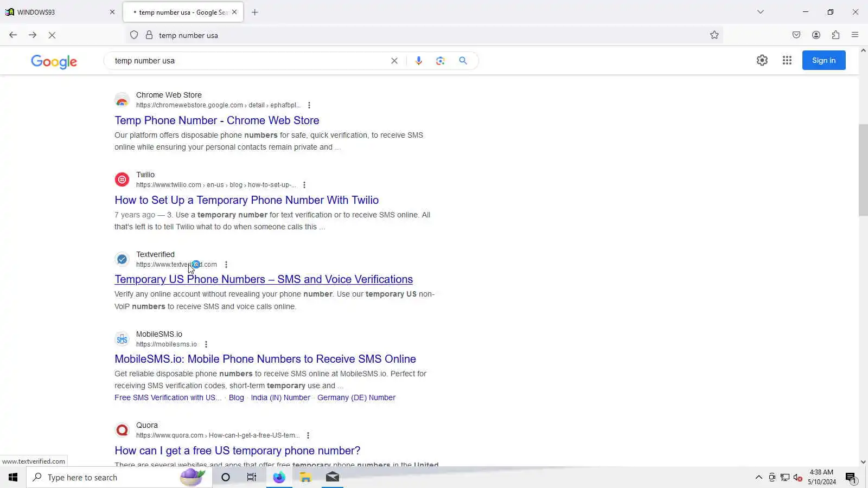
Task: Close the Google Search tab
Action: coord(234,12)
